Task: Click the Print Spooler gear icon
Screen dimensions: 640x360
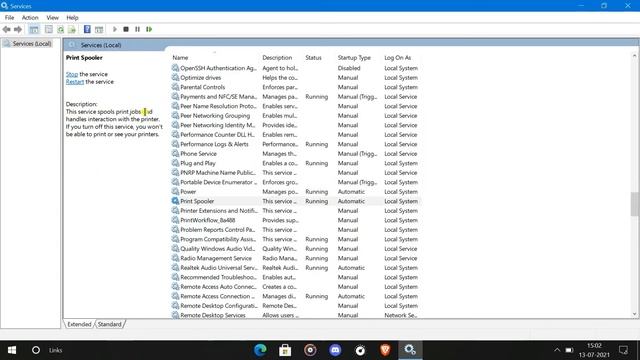Action: tap(175, 201)
